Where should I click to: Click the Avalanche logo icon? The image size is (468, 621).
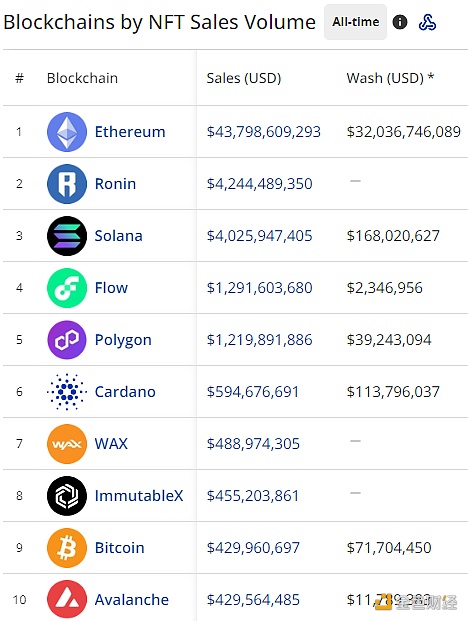tap(67, 600)
